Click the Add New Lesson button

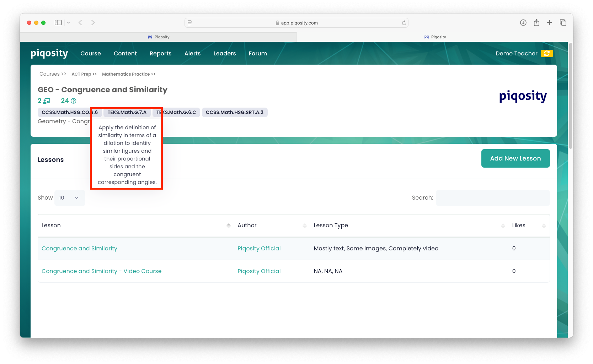click(515, 158)
